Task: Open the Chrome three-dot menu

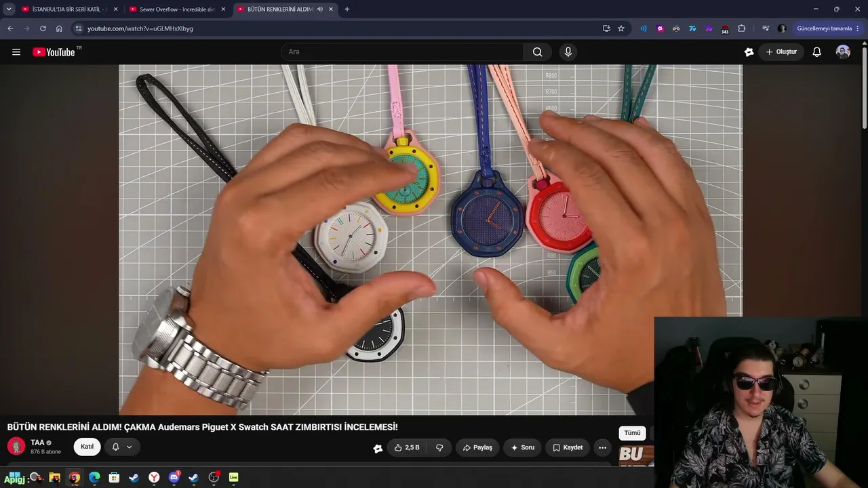Action: click(x=859, y=28)
